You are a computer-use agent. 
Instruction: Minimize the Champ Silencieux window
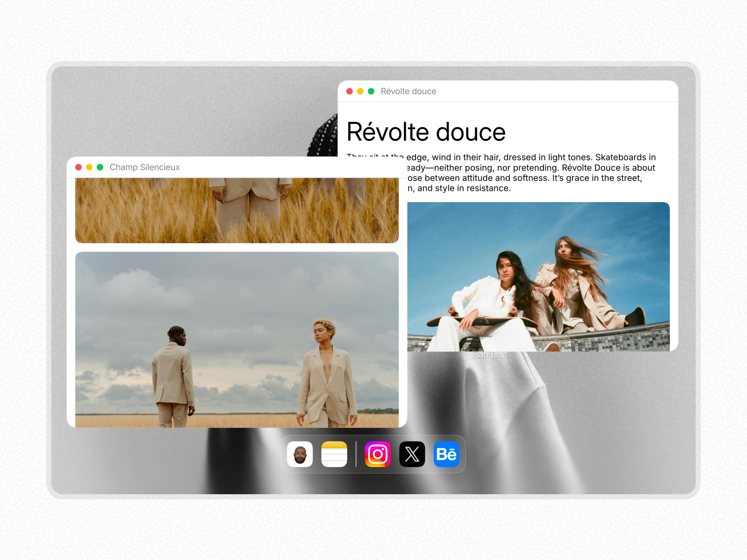click(89, 167)
